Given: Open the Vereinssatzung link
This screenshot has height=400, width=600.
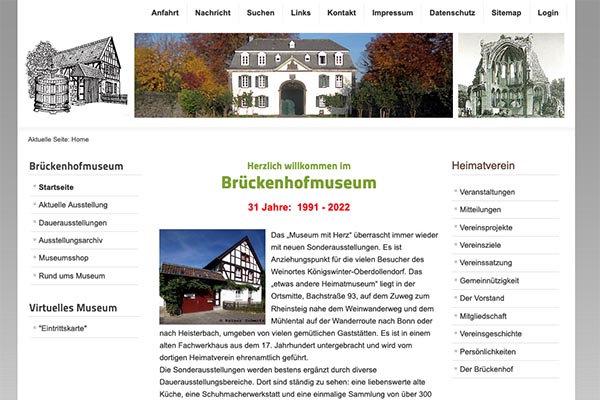Looking at the screenshot, I should 486,262.
